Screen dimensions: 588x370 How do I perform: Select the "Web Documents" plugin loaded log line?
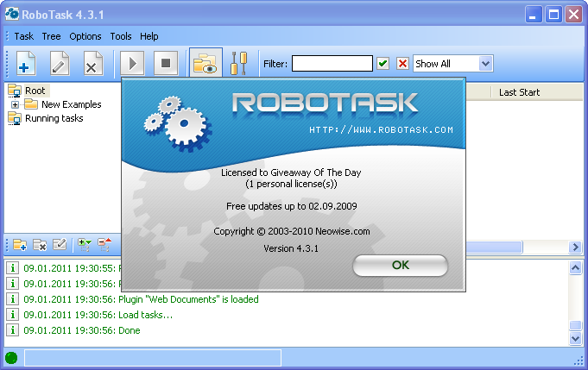pyautogui.click(x=141, y=299)
